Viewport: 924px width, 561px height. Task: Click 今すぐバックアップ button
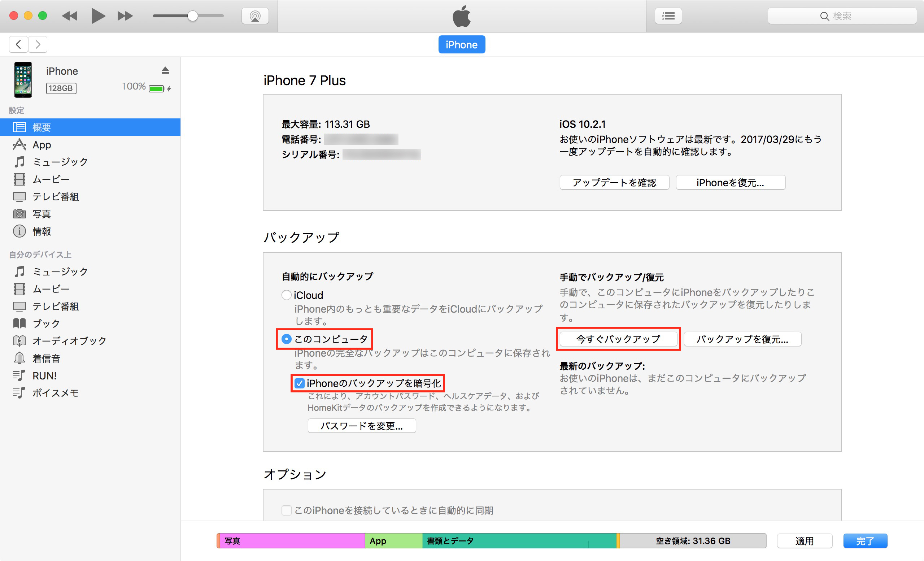click(x=618, y=339)
